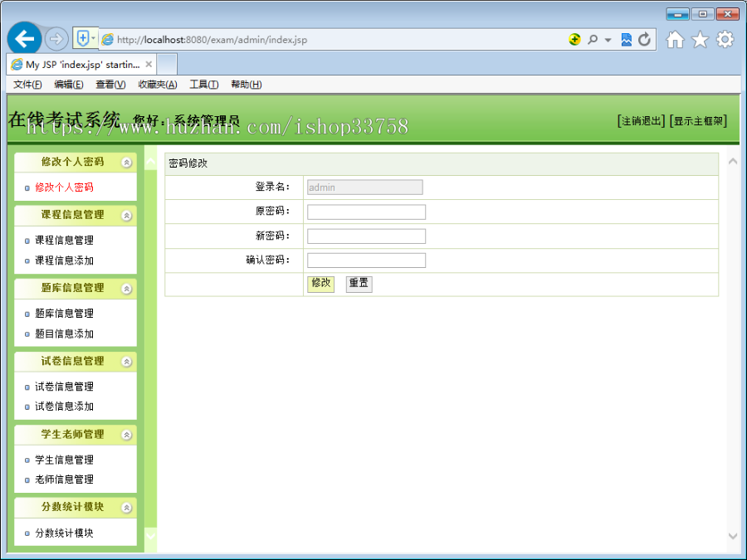
Task: Collapse the 题库信息管理 section
Action: (126, 288)
